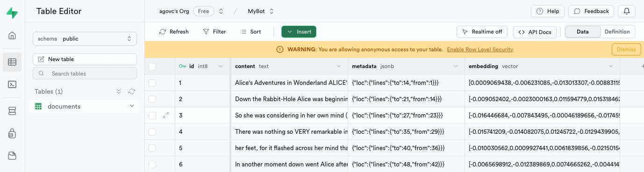This screenshot has width=644, height=172.
Task: Select the checkbox for row 2
Action: 152,99
